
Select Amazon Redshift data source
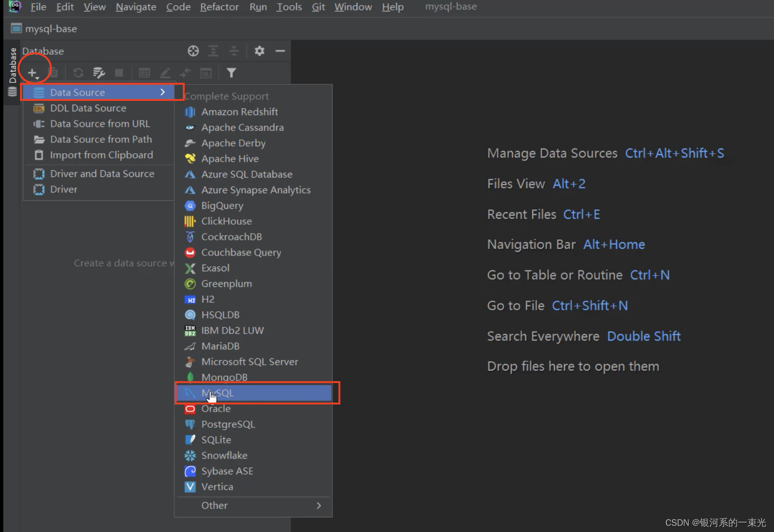pyautogui.click(x=254, y=112)
